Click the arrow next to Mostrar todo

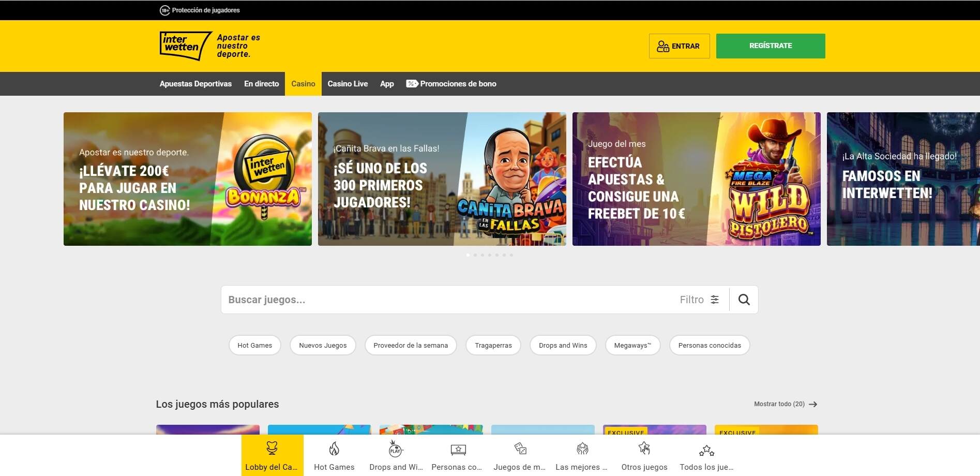click(x=813, y=404)
